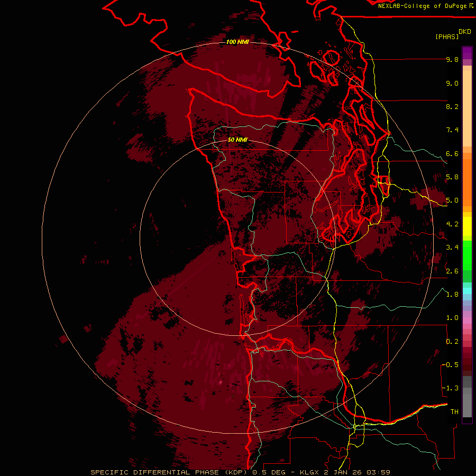Click the NEXLAB-College of DuPage credit text
This screenshot has height=476, width=476.
pyautogui.click(x=422, y=6)
